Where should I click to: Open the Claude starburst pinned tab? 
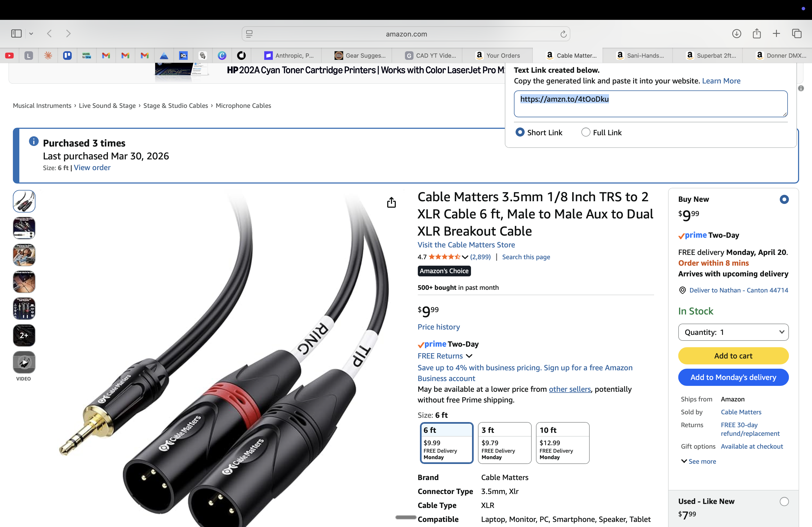click(x=48, y=56)
